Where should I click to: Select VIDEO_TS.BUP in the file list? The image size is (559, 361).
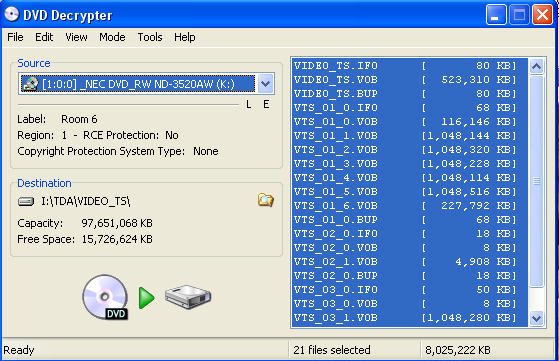tap(410, 94)
